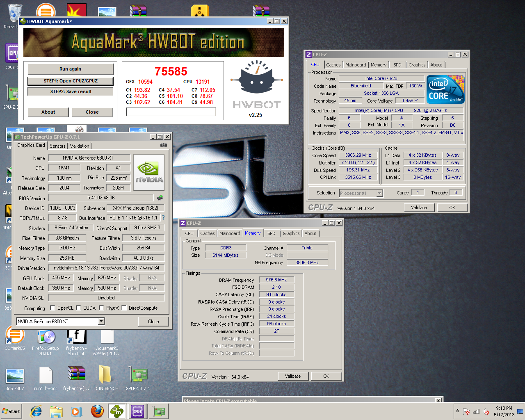Click the Bus Interface question mark help icon

coord(163,218)
